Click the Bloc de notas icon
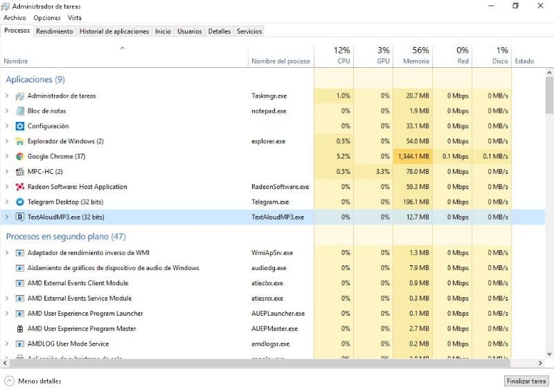Image resolution: width=554 pixels, height=392 pixels. [20, 111]
